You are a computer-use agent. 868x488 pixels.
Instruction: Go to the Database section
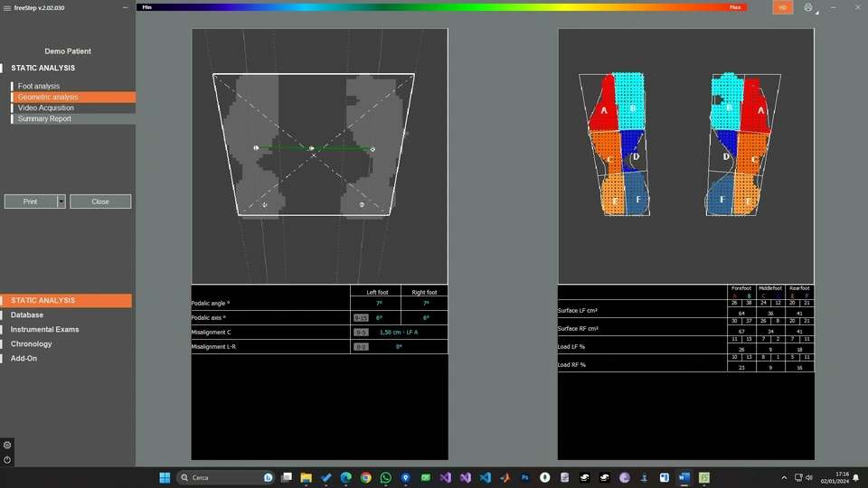click(x=27, y=314)
